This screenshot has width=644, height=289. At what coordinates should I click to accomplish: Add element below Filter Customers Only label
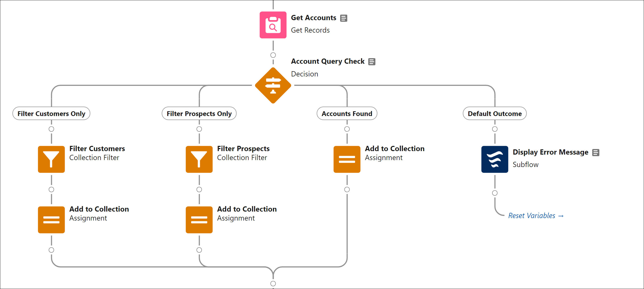pyautogui.click(x=51, y=129)
